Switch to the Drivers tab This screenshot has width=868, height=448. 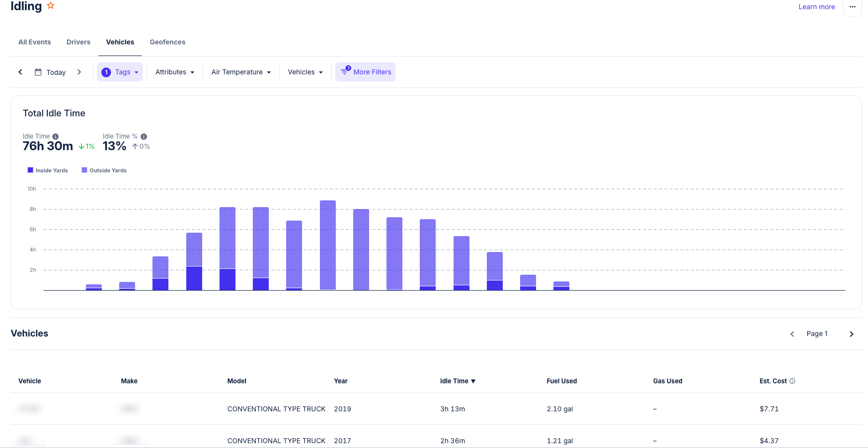click(x=78, y=42)
